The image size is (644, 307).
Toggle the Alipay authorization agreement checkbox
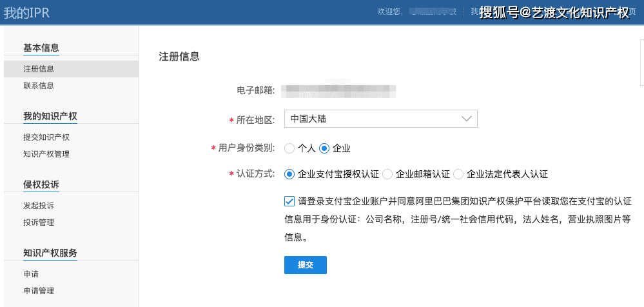tap(289, 201)
